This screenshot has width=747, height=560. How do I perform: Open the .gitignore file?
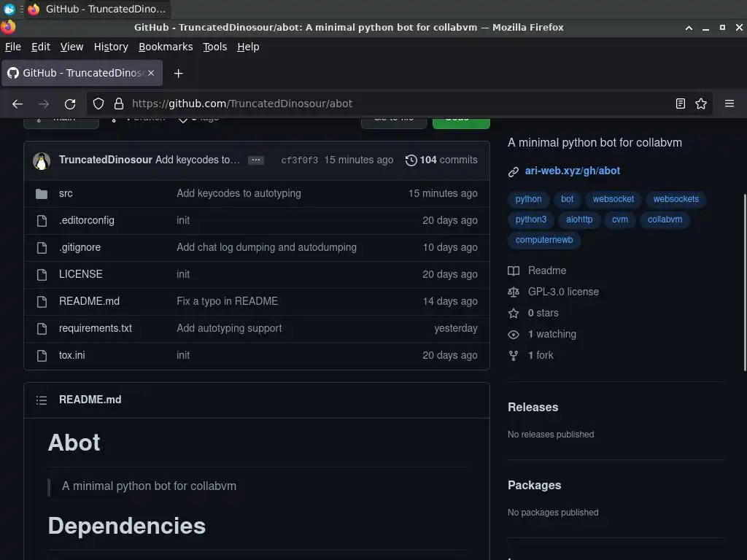80,247
